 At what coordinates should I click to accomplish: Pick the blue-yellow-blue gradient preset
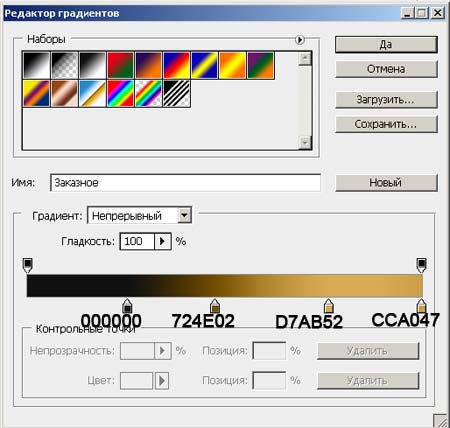(x=205, y=65)
